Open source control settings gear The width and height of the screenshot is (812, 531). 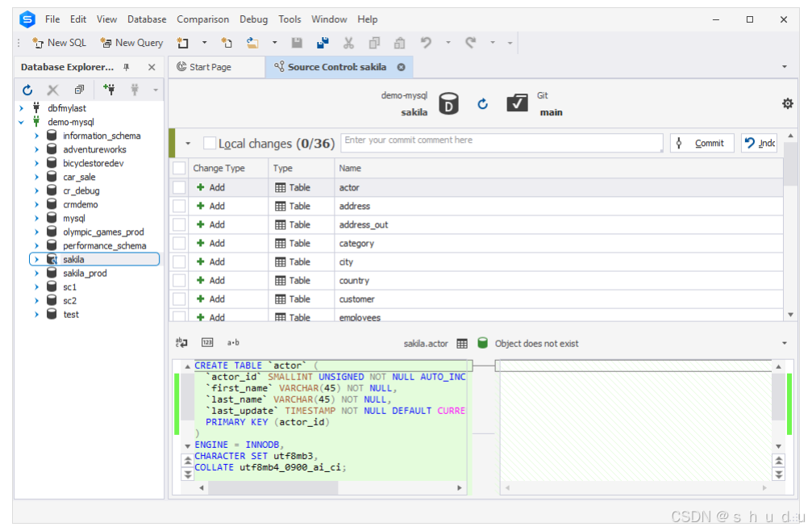pos(788,103)
